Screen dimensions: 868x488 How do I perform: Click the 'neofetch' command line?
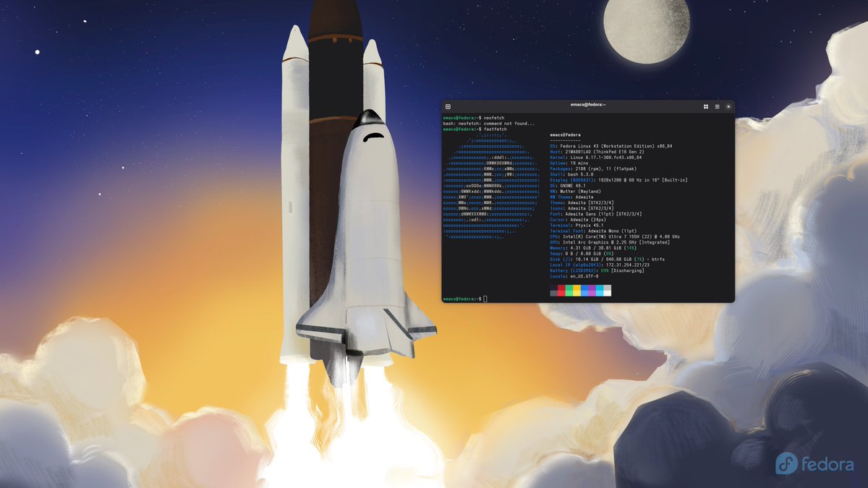coord(474,117)
